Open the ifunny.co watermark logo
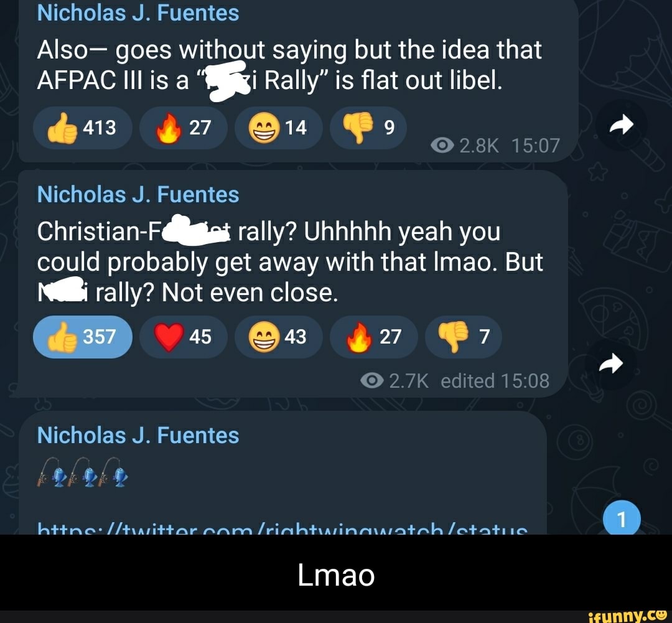This screenshot has height=623, width=672. coord(627,616)
